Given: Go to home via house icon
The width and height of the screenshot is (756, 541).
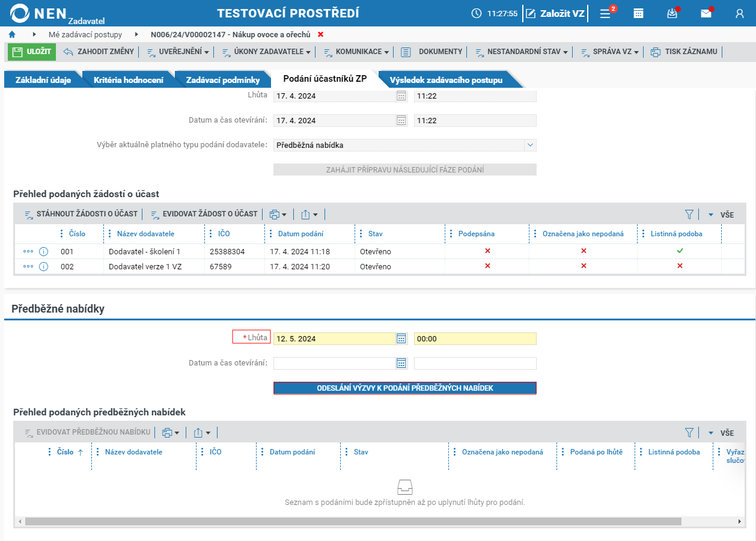Looking at the screenshot, I should (12, 35).
